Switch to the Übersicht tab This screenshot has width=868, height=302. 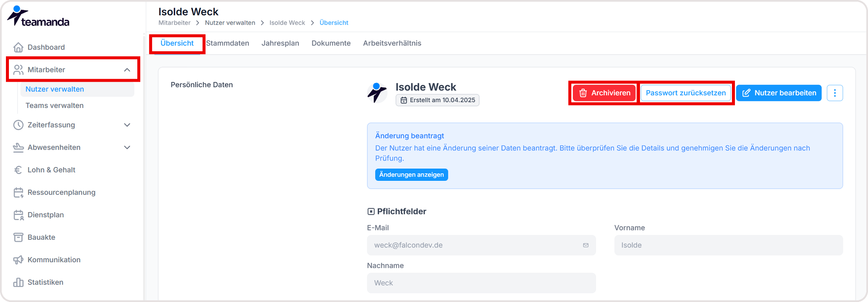[x=177, y=43]
